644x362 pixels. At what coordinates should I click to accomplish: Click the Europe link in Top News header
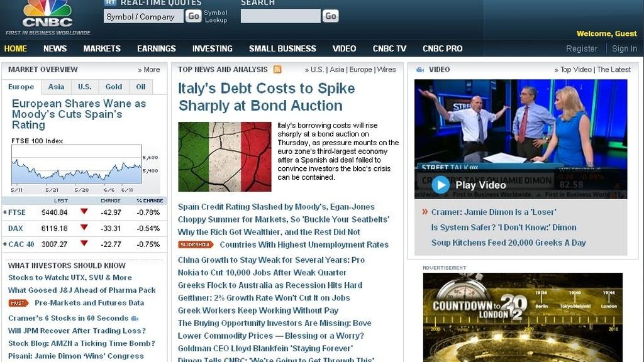click(x=360, y=70)
